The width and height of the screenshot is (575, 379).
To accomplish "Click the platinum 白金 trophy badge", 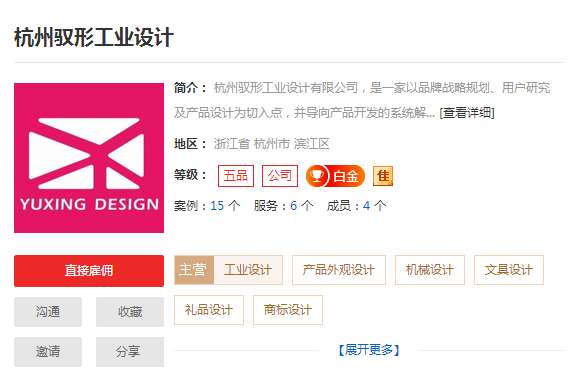I will [335, 176].
